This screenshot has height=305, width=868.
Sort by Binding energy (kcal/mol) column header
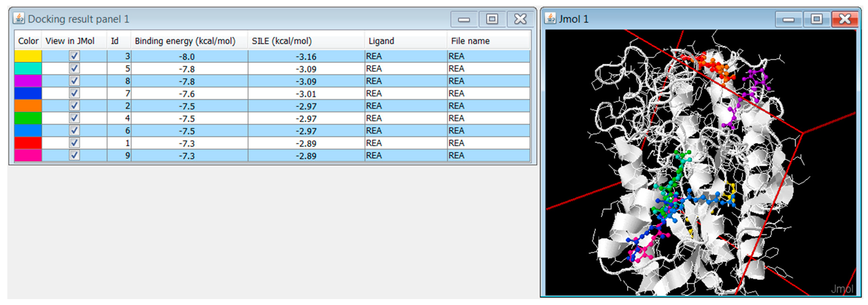pyautogui.click(x=189, y=41)
